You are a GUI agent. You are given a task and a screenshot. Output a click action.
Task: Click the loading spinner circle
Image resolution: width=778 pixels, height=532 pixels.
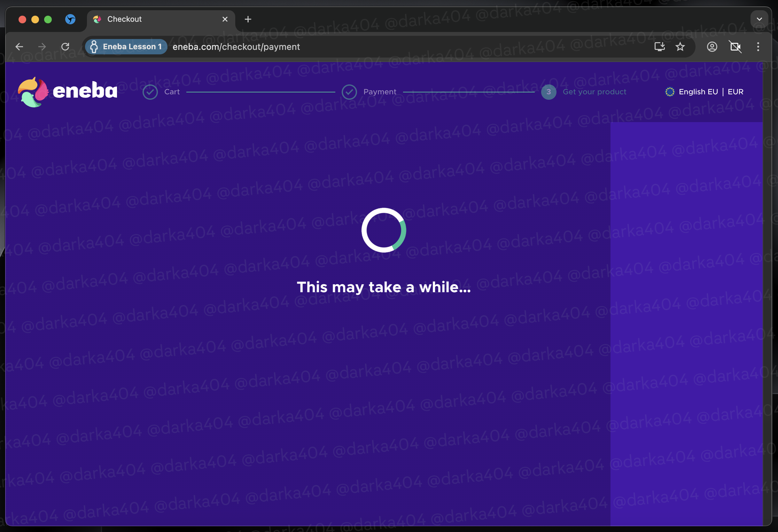384,230
